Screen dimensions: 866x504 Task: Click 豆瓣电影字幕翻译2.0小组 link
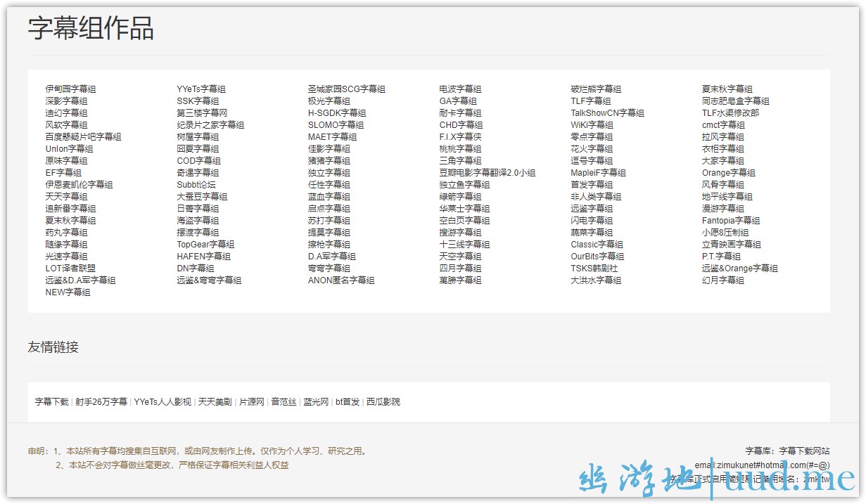487,173
